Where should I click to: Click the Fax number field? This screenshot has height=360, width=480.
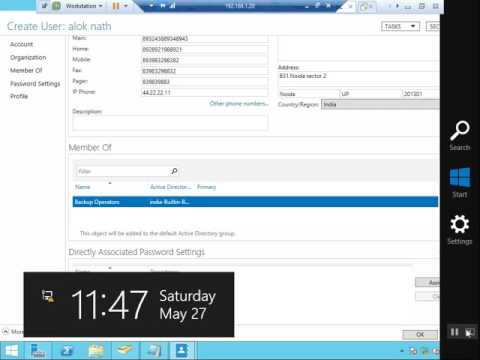click(x=205, y=71)
